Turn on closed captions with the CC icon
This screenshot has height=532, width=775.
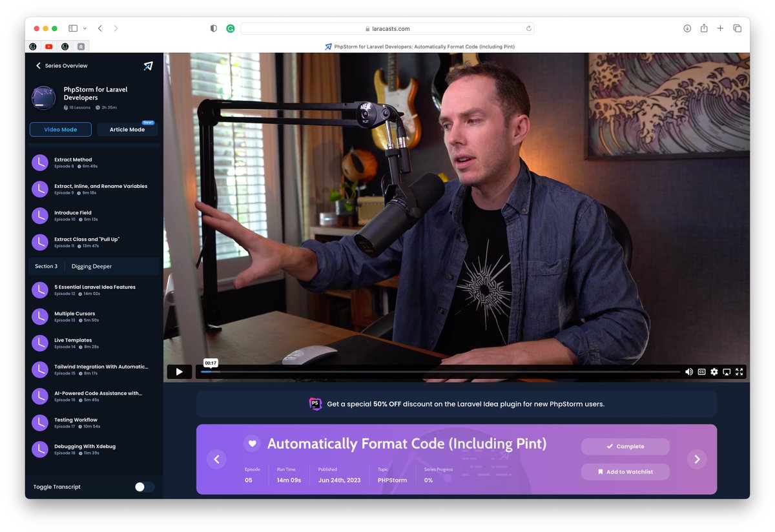click(701, 372)
